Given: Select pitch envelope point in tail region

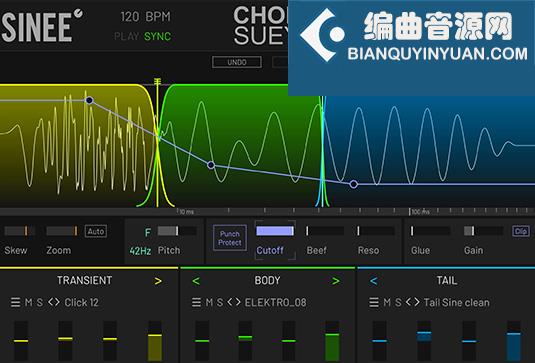Looking at the screenshot, I should point(353,184).
